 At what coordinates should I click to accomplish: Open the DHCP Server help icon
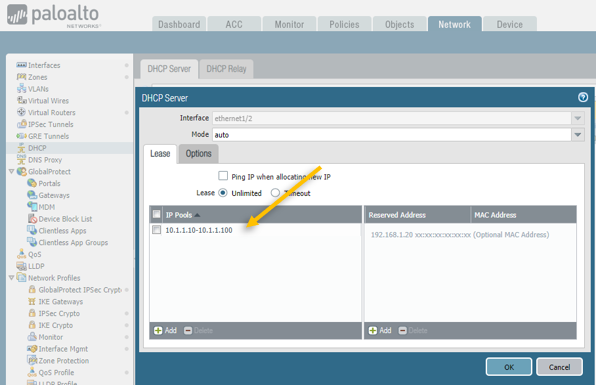tap(583, 97)
